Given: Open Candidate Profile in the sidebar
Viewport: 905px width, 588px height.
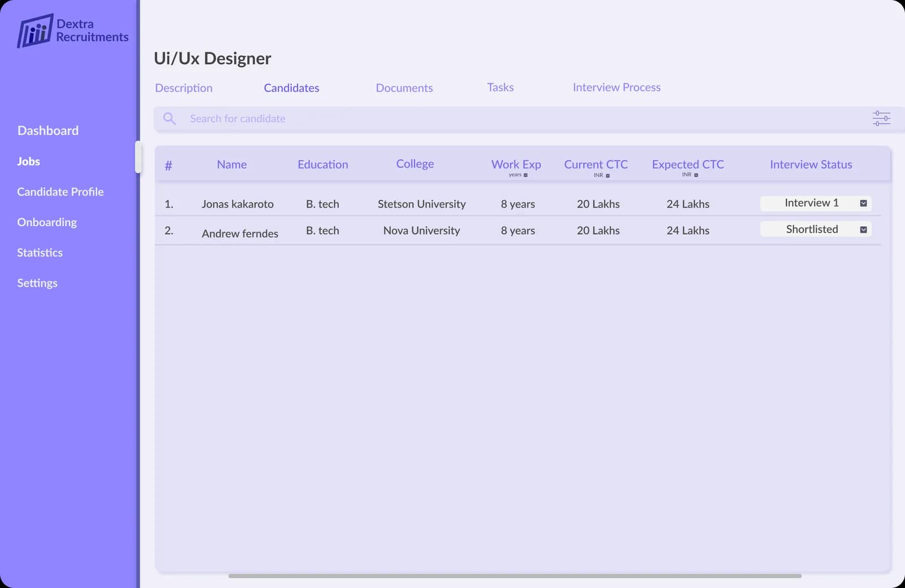Looking at the screenshot, I should tap(61, 192).
